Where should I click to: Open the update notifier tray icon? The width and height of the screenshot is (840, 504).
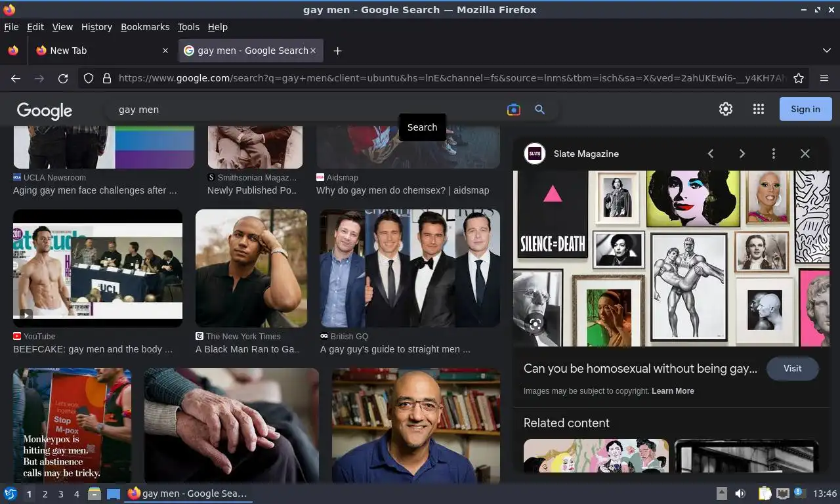(800, 493)
